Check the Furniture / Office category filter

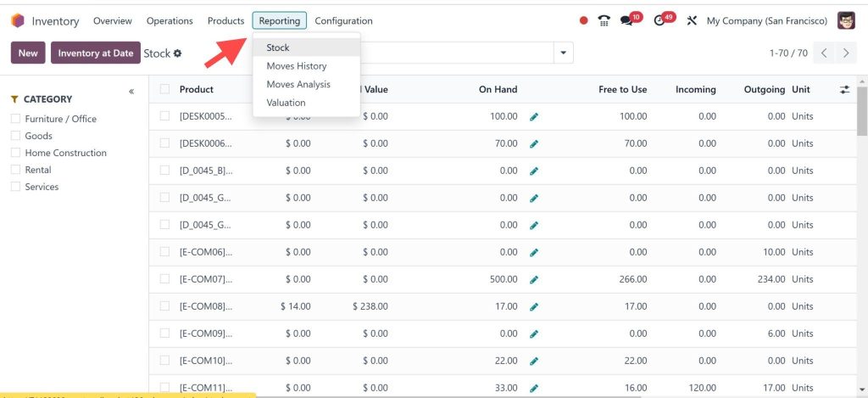tap(15, 119)
